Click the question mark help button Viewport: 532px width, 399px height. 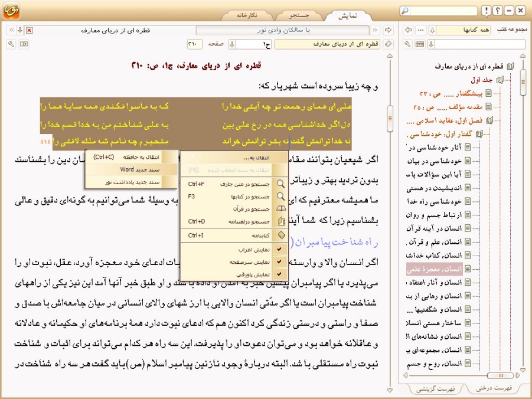pyautogui.click(x=498, y=11)
